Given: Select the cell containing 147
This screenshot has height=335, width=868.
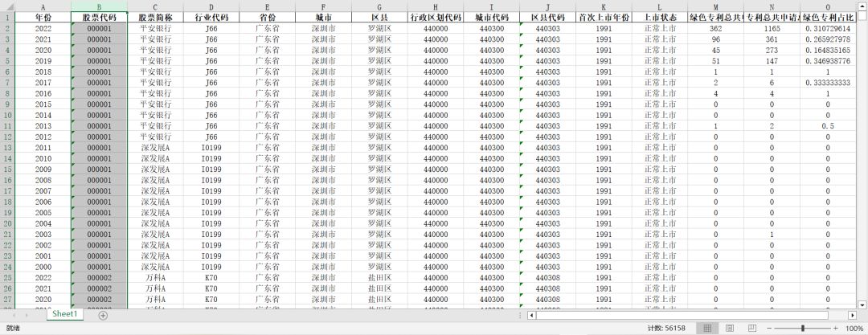Looking at the screenshot, I should coord(772,61).
